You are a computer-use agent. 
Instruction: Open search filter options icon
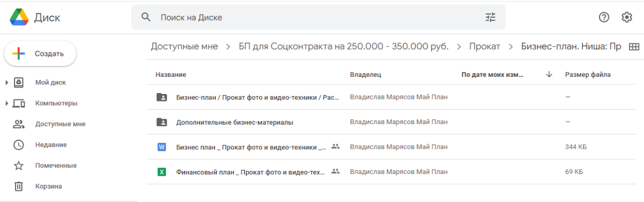coord(491,17)
